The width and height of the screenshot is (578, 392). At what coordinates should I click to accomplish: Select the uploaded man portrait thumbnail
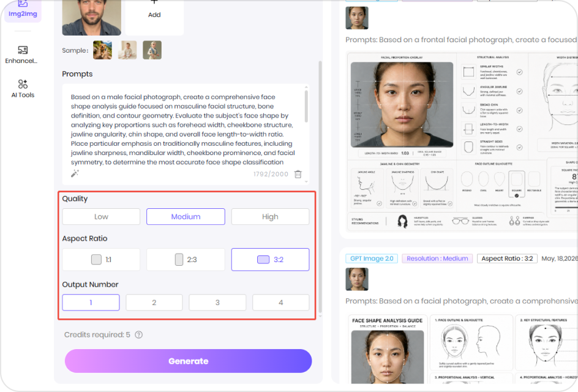[91, 17]
